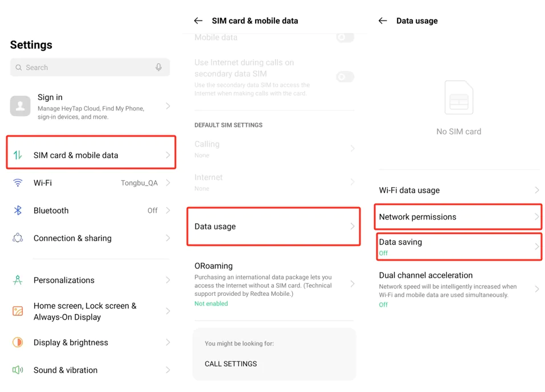The width and height of the screenshot is (545, 392).
Task: Tap Bluetooth Off status
Action: click(x=152, y=211)
